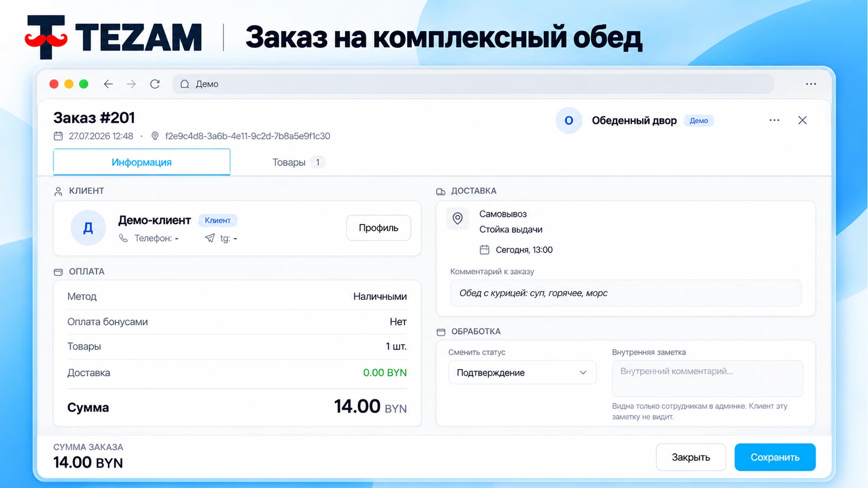Click the Обеденный двор avatar circle
The width and height of the screenshot is (868, 488).
[x=569, y=120]
